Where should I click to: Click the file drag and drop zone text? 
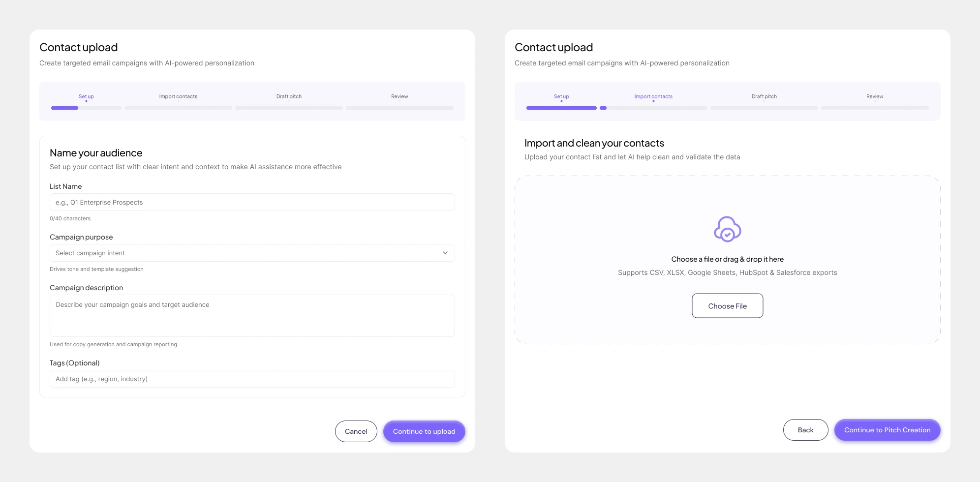click(x=727, y=259)
